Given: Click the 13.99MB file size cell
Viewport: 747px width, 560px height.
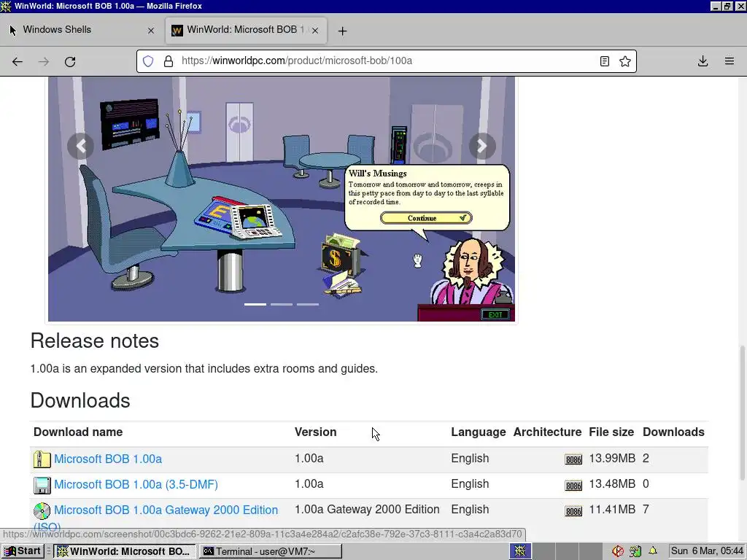Looking at the screenshot, I should click(x=612, y=459).
